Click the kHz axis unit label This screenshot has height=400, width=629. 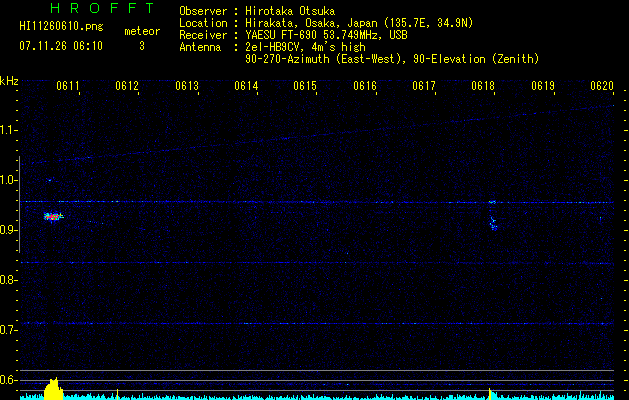pyautogui.click(x=9, y=81)
